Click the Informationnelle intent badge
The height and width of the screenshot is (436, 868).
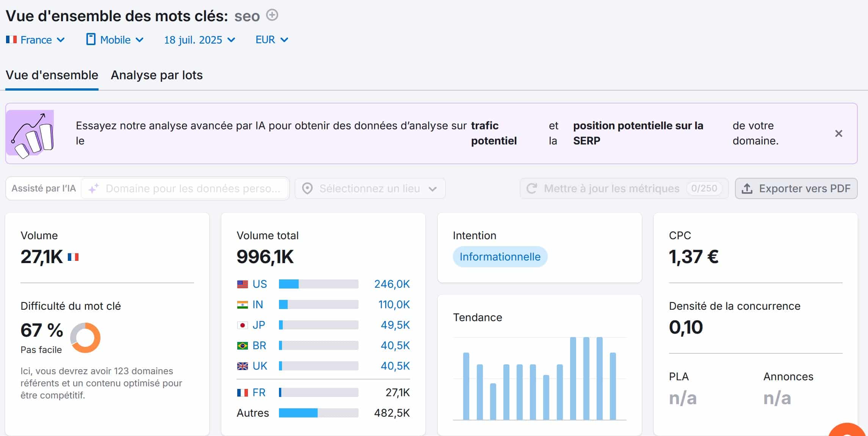pyautogui.click(x=500, y=257)
